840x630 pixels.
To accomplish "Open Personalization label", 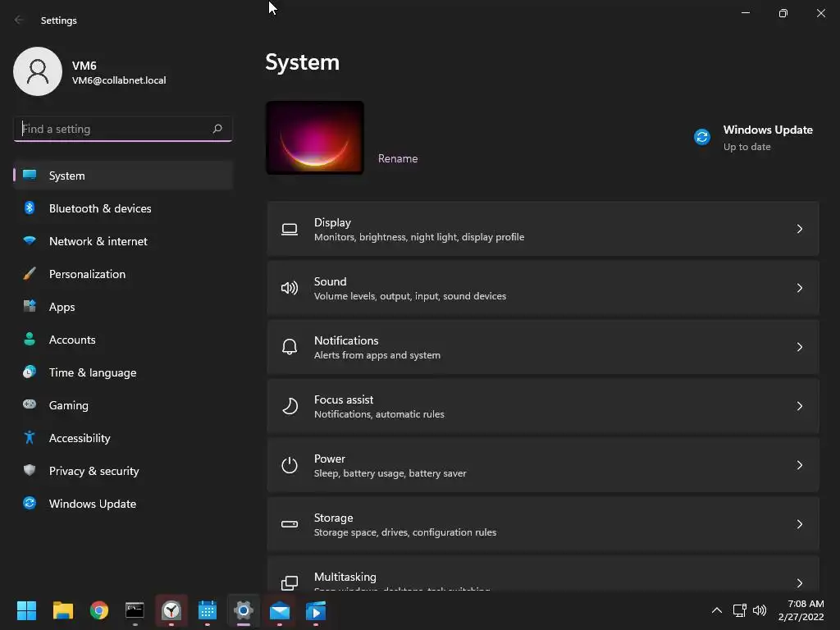I will pyautogui.click(x=87, y=274).
